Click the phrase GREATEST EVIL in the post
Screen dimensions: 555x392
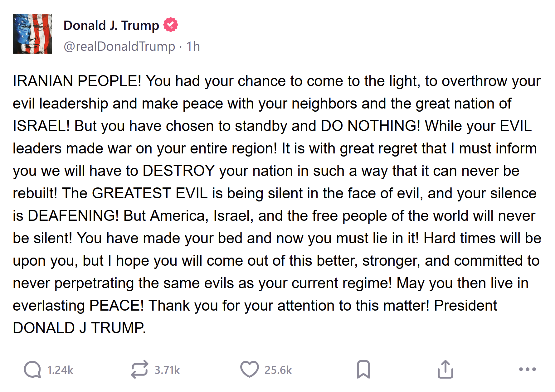(150, 193)
